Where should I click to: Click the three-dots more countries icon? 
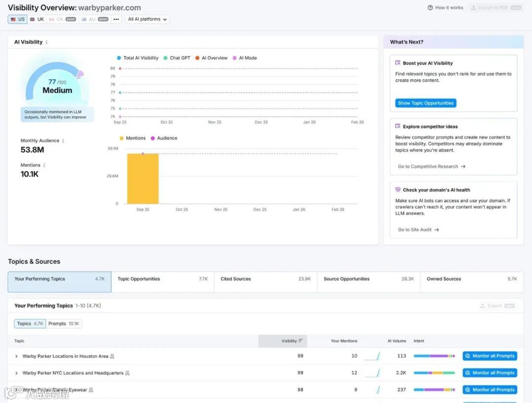click(x=116, y=19)
